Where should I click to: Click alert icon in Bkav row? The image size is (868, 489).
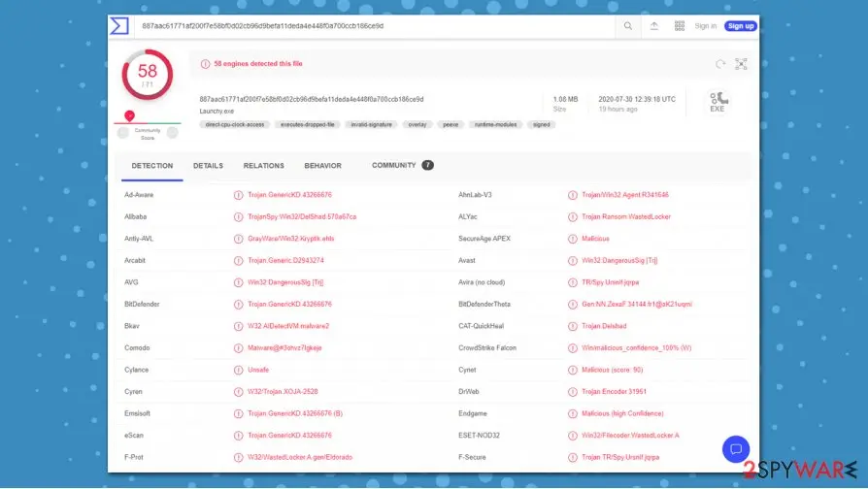[x=238, y=326]
